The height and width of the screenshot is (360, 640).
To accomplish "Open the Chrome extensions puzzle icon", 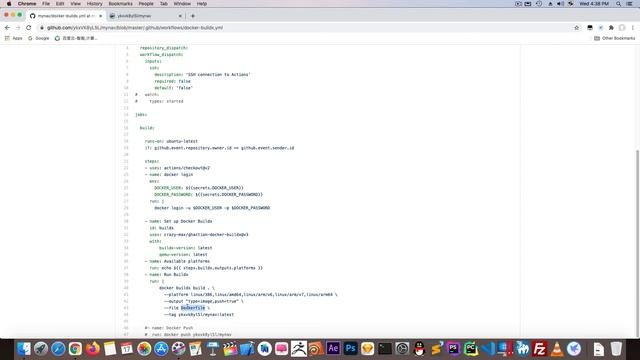I will pos(611,28).
